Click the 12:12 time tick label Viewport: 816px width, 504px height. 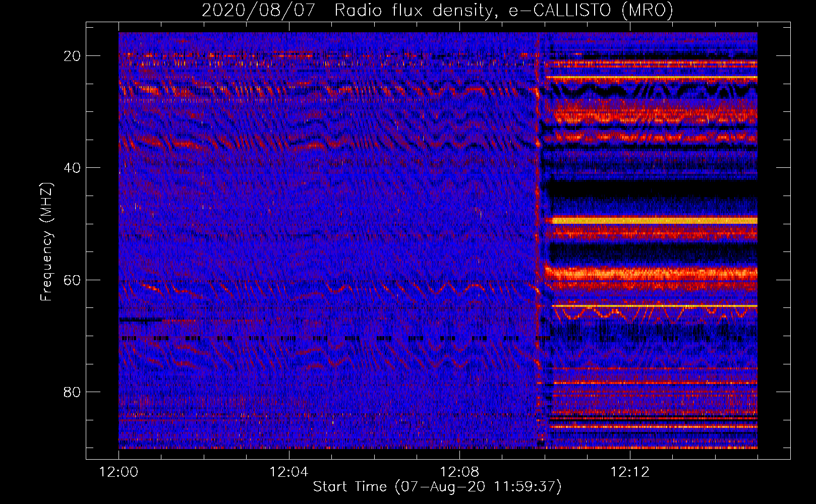coord(630,472)
